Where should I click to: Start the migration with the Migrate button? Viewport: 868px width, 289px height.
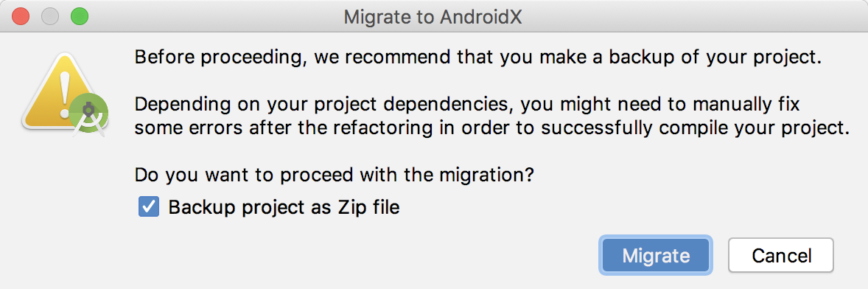[656, 256]
